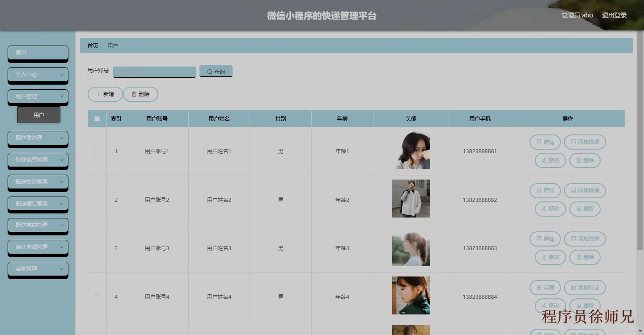The height and width of the screenshot is (335, 644).
Task: Open avatar image of 用户账号4
Action: (x=411, y=296)
